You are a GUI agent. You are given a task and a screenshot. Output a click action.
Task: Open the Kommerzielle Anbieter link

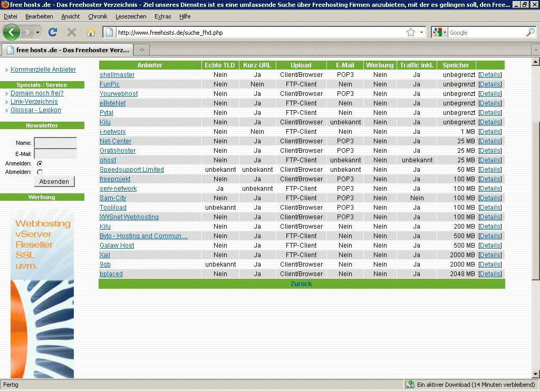click(x=43, y=70)
